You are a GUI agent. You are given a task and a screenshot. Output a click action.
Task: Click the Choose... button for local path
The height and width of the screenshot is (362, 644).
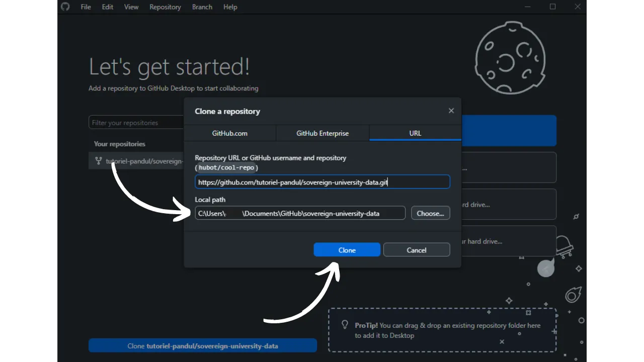(431, 213)
